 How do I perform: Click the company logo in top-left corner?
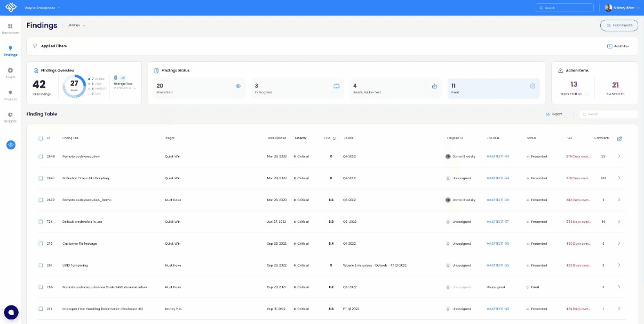pos(10,7)
